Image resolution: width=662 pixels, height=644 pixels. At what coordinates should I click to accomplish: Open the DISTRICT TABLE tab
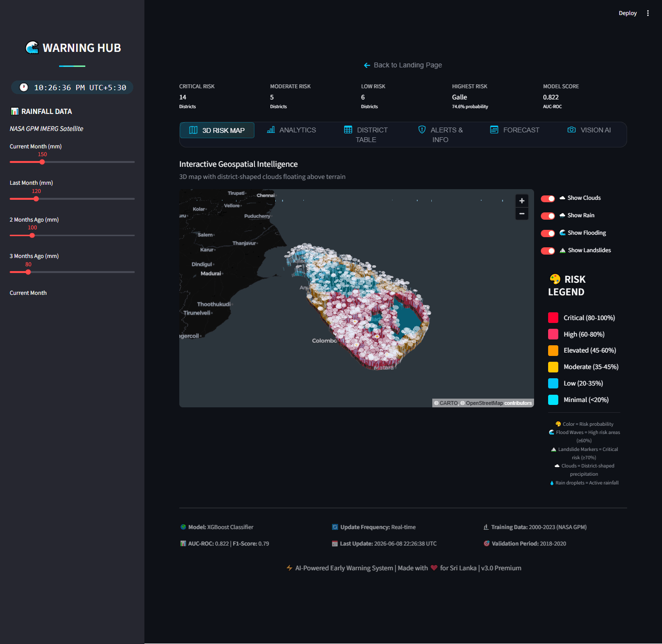coord(366,135)
